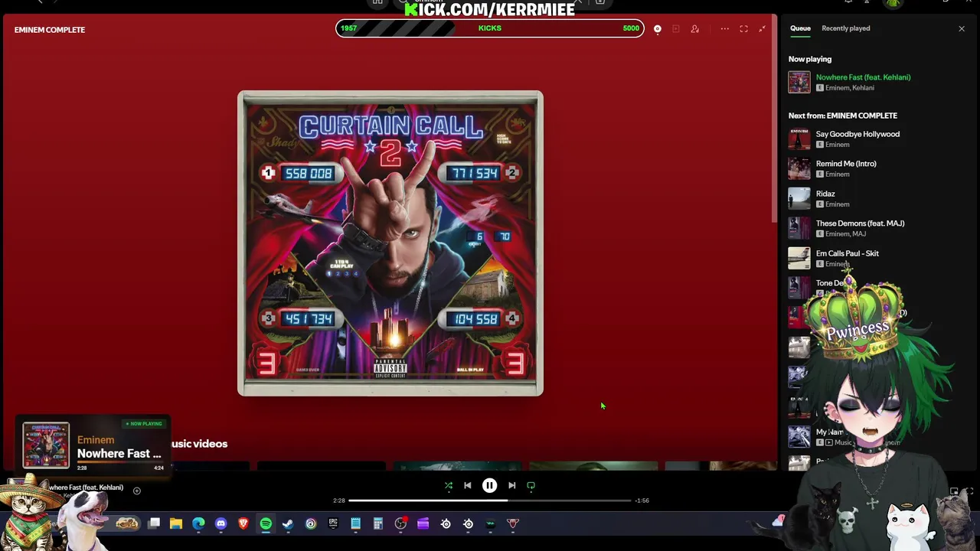Open Epic Games Launcher from the taskbar
This screenshot has width=980, height=551.
tap(333, 523)
